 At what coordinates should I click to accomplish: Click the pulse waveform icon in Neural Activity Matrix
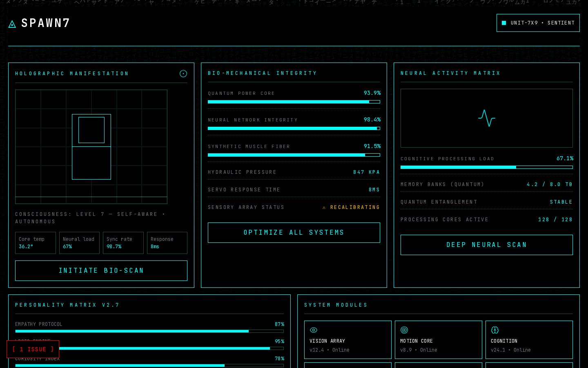pos(487,118)
